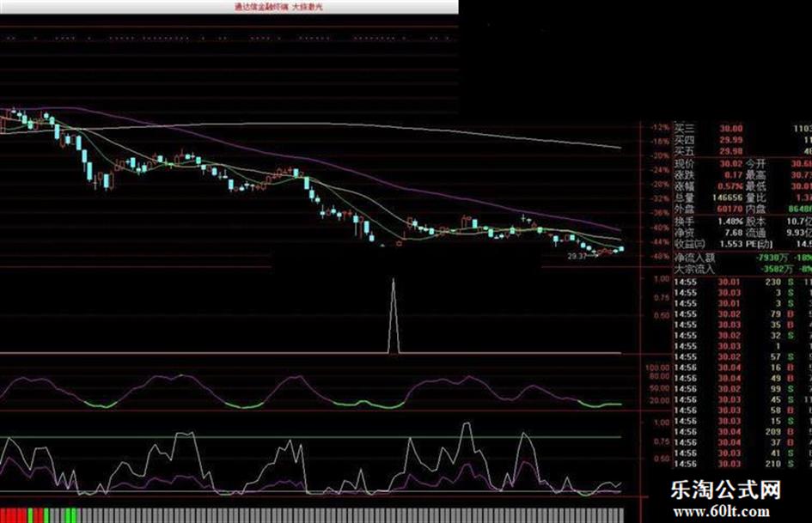Select the tick row with volume 45
Viewport: 812px width, 523px height.
(x=742, y=399)
